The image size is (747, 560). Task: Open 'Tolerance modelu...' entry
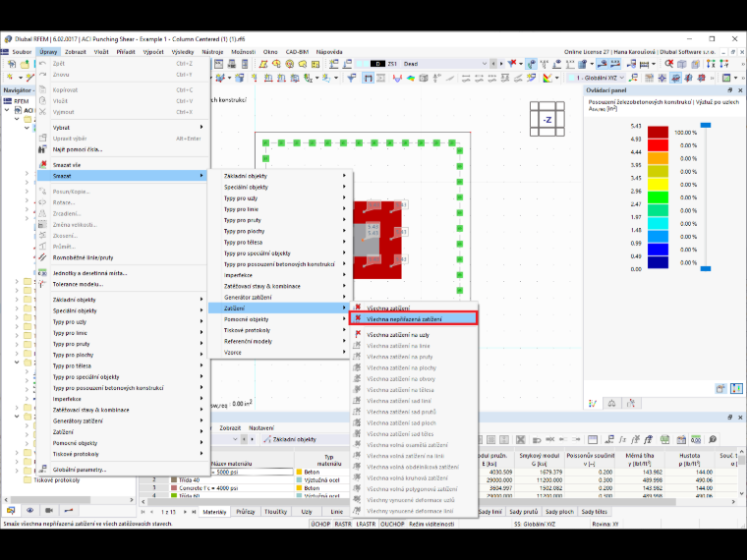[x=123, y=284]
